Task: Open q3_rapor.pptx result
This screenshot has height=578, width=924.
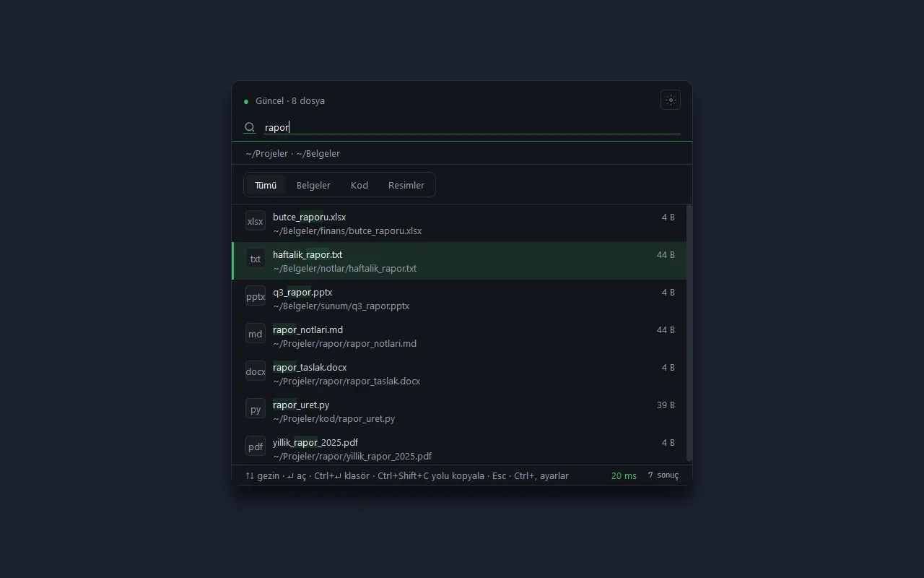Action: pyautogui.click(x=459, y=298)
